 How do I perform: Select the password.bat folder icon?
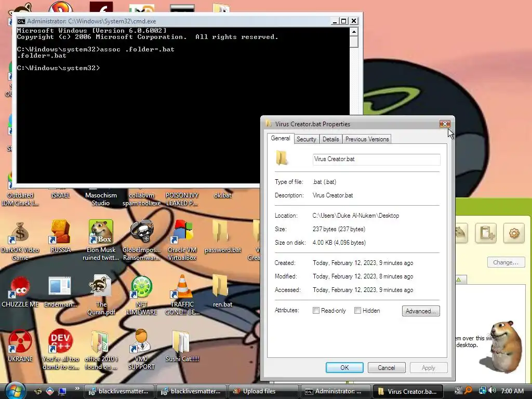pos(220,232)
